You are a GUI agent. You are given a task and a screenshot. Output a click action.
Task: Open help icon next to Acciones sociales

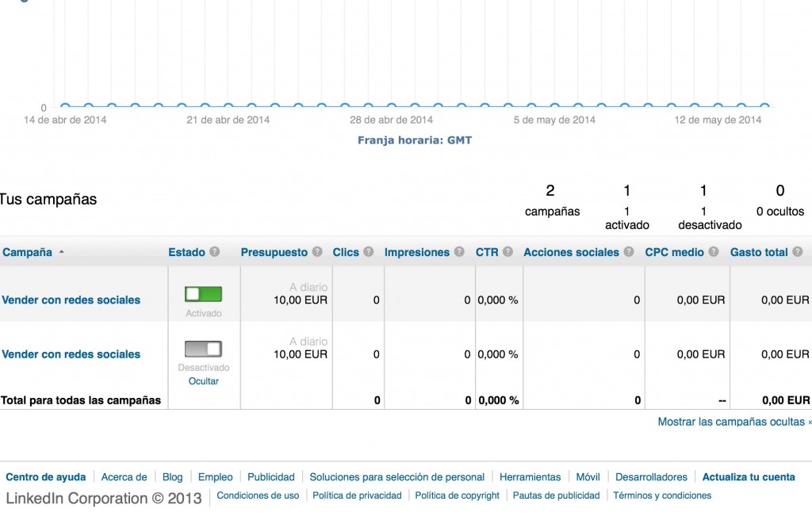point(629,252)
